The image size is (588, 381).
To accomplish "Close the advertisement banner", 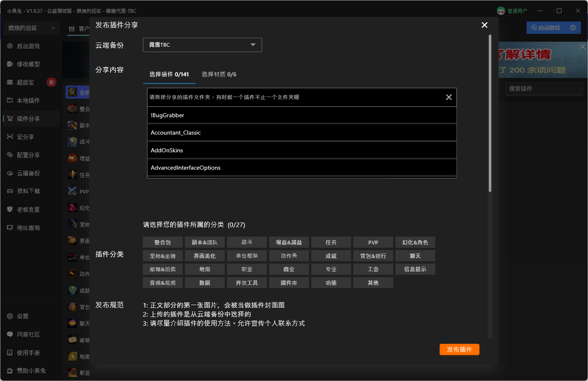I will click(583, 47).
